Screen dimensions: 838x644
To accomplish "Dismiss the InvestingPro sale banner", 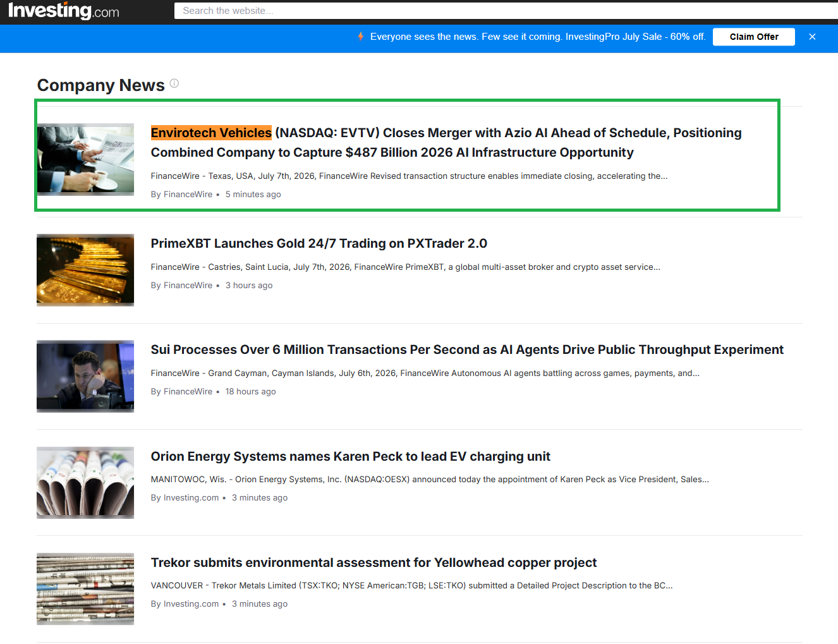I will tap(812, 37).
